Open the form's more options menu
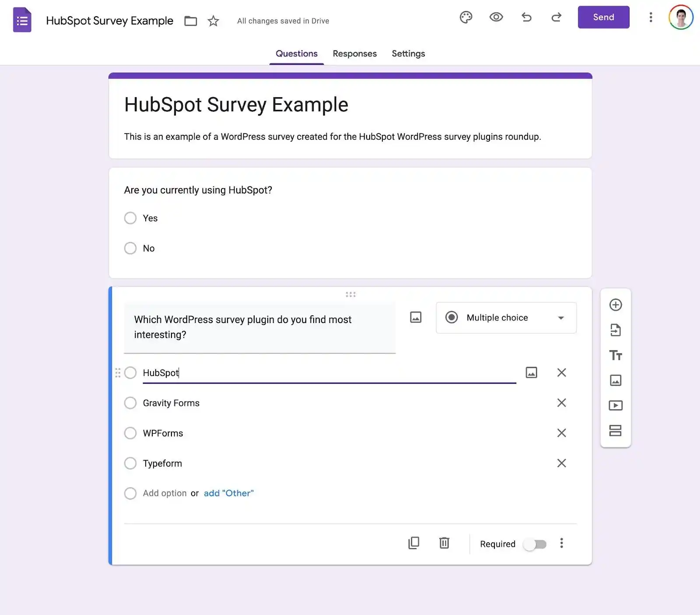 [651, 18]
